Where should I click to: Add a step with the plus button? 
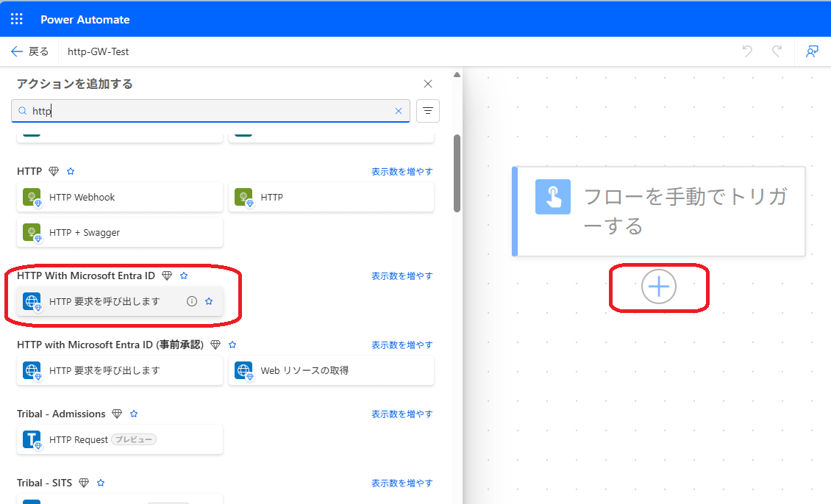click(659, 287)
